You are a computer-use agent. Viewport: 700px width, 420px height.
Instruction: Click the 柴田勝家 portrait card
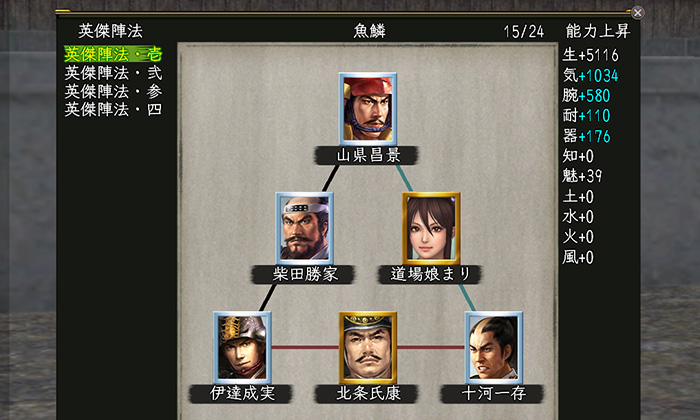(x=304, y=228)
